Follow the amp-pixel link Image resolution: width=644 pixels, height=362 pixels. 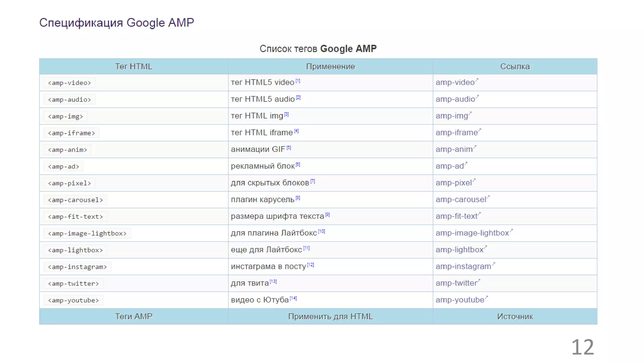pos(454,183)
